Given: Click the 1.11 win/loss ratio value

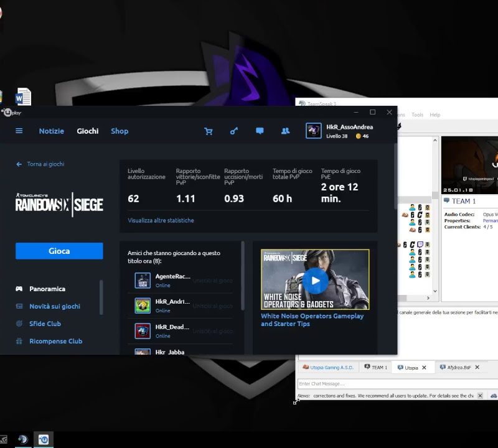Looking at the screenshot, I should tap(186, 198).
